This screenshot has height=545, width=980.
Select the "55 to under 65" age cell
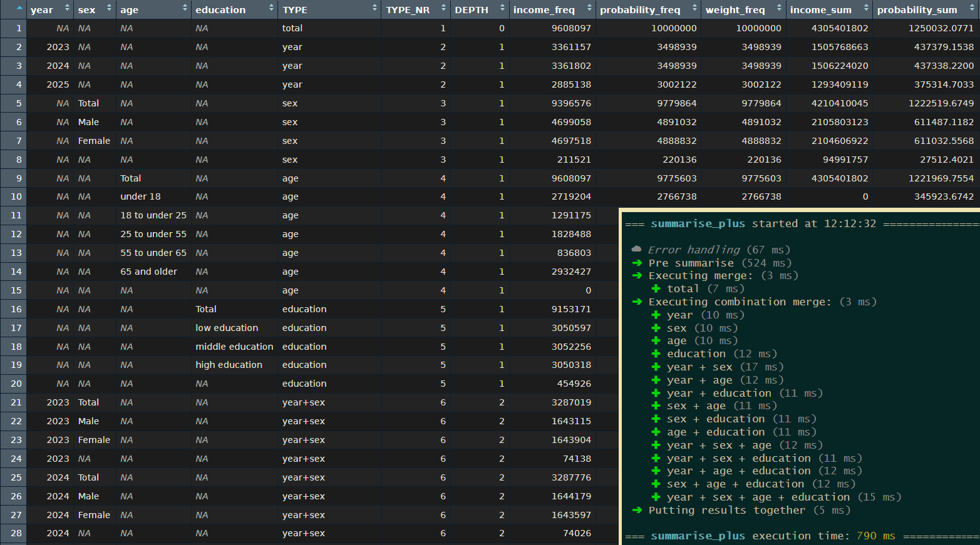pos(153,253)
